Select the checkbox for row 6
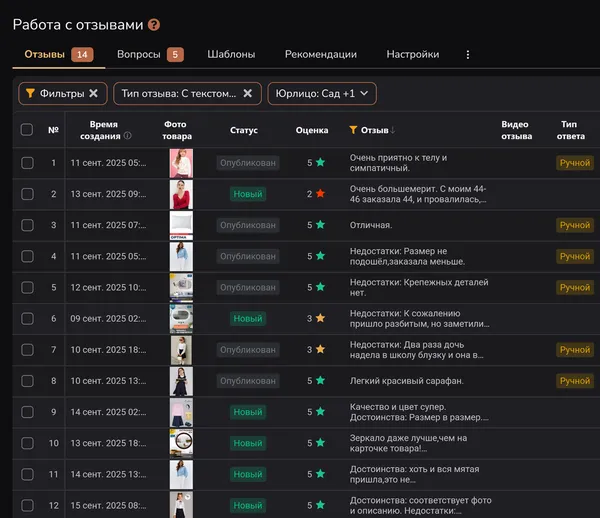Screen dimensions: 600x518 click(27, 318)
